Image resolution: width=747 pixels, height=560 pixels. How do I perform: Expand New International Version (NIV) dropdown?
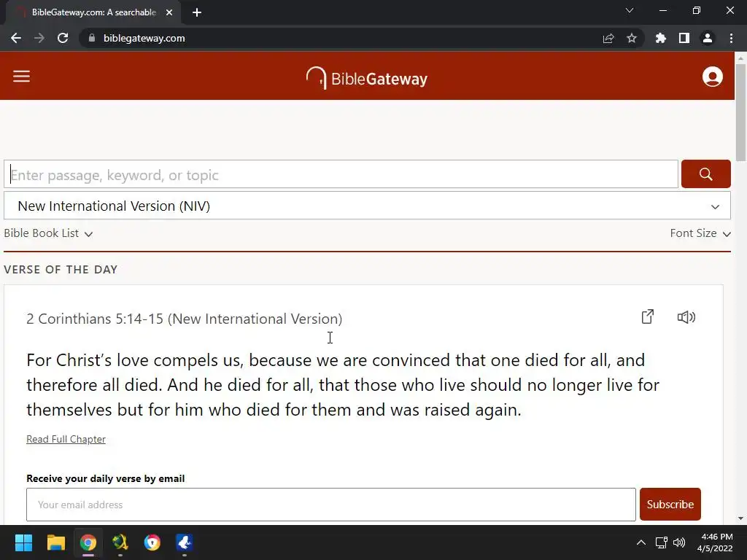click(367, 206)
